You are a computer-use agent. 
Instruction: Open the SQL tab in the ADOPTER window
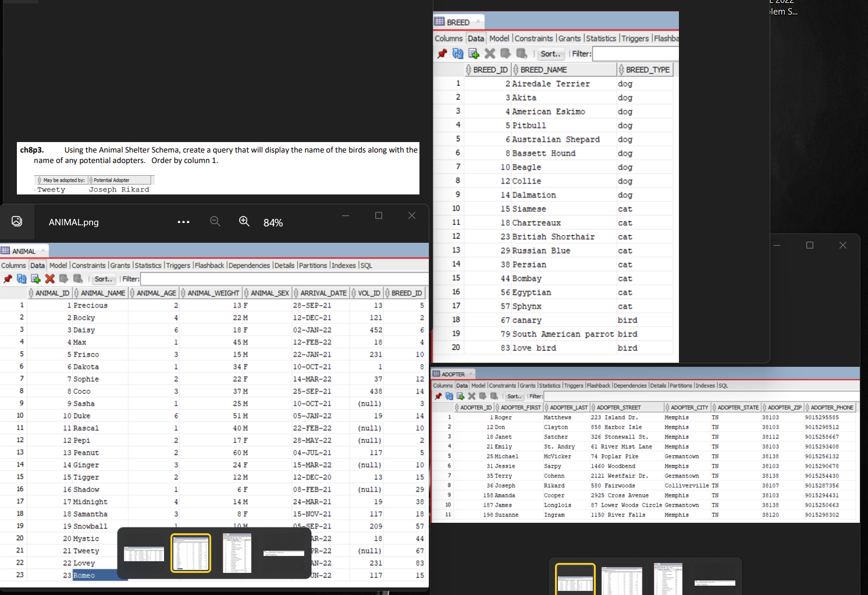(x=723, y=385)
